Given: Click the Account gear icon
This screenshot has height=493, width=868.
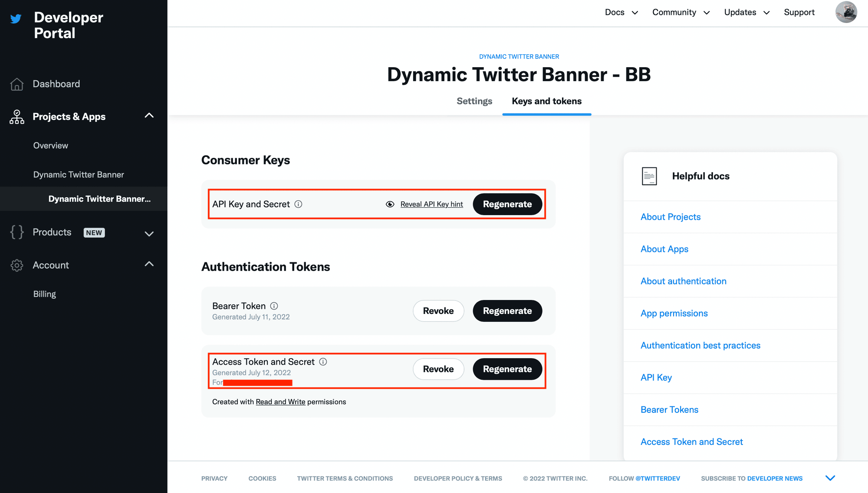Looking at the screenshot, I should (x=17, y=265).
